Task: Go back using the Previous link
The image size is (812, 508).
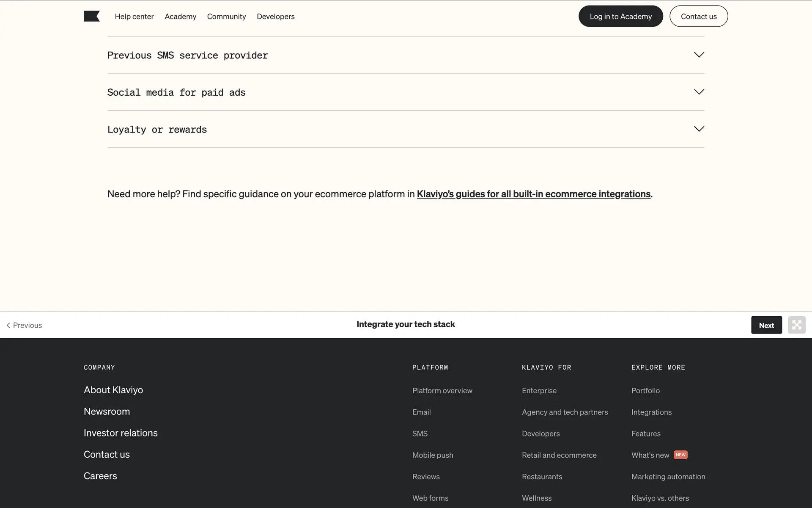Action: 25,325
